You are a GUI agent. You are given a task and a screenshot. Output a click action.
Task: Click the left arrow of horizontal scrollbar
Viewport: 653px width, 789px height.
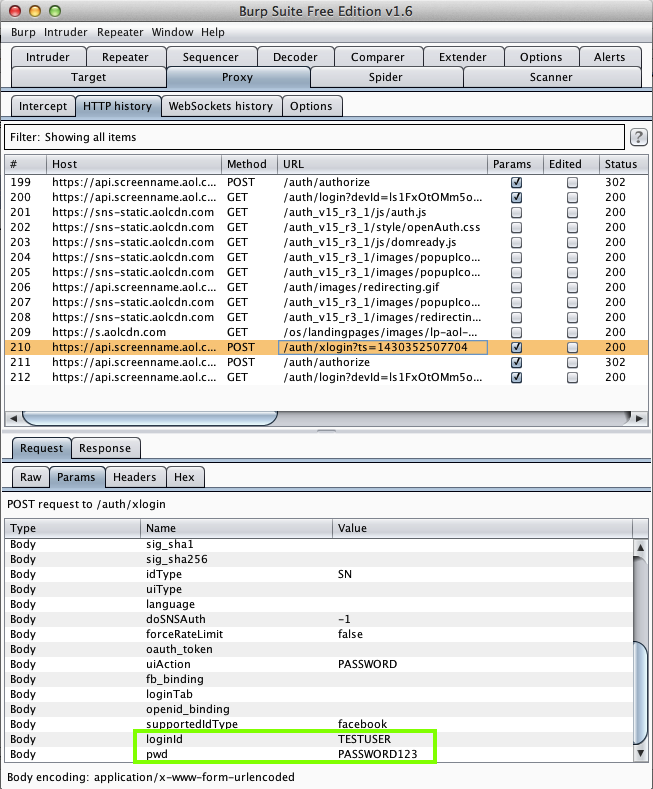14,418
